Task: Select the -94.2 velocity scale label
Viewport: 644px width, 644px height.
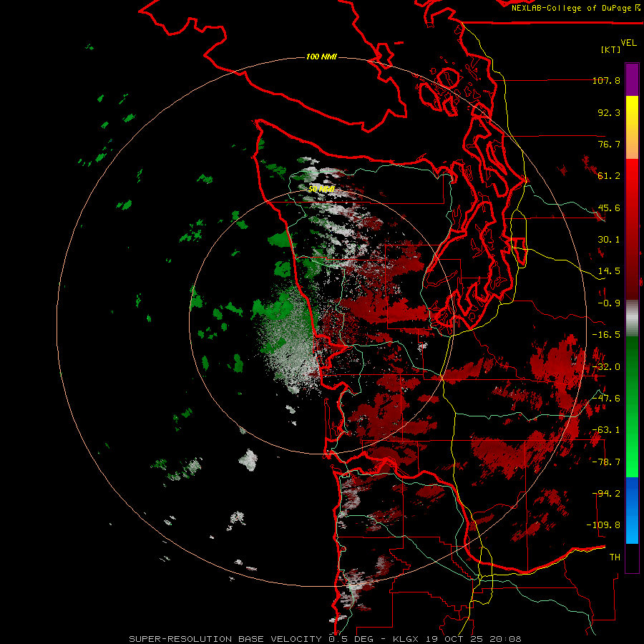Action: click(x=606, y=494)
